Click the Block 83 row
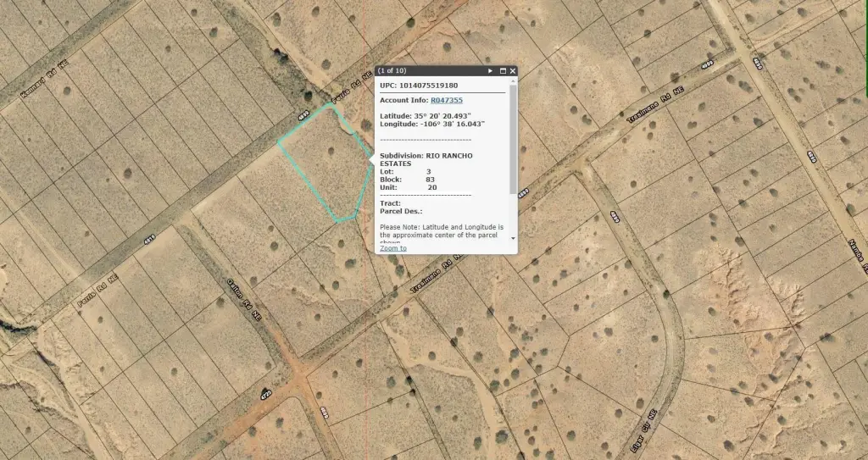Screen dimensions: 868x460 click(x=408, y=180)
